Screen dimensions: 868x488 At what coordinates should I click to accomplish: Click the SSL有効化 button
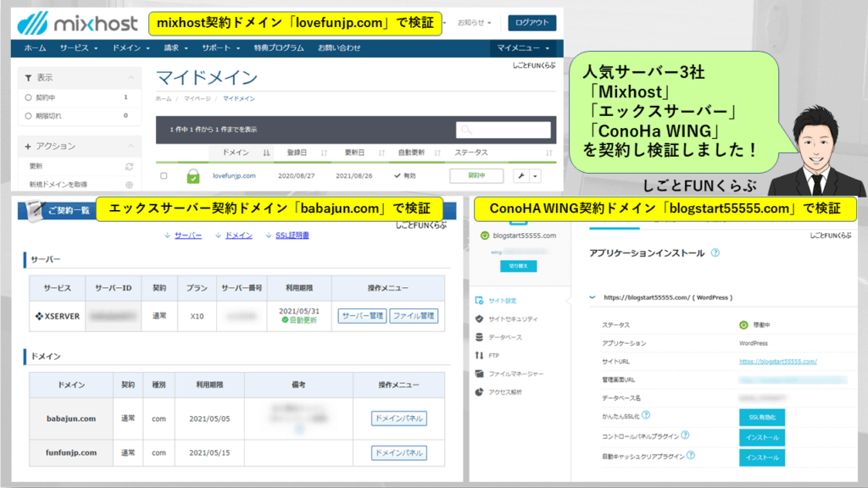point(762,417)
